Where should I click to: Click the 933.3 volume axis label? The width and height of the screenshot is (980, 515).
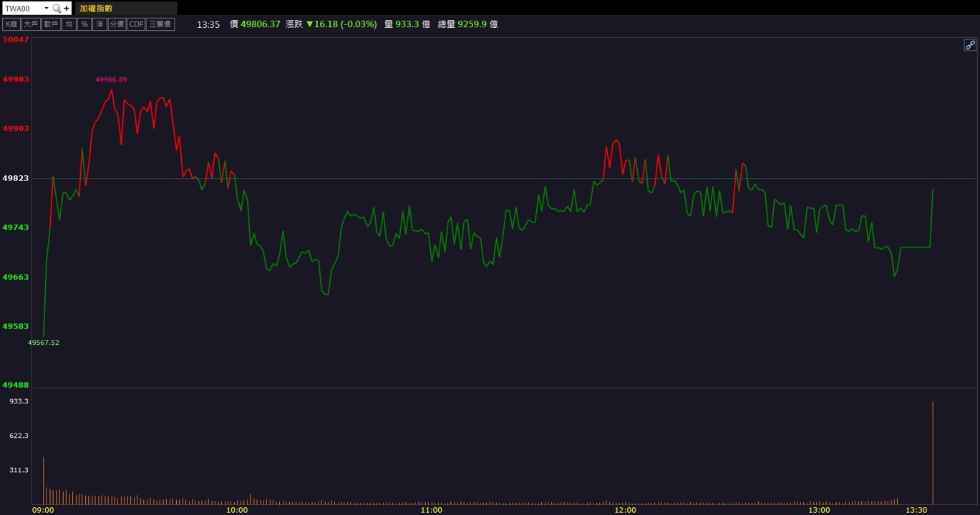19,401
